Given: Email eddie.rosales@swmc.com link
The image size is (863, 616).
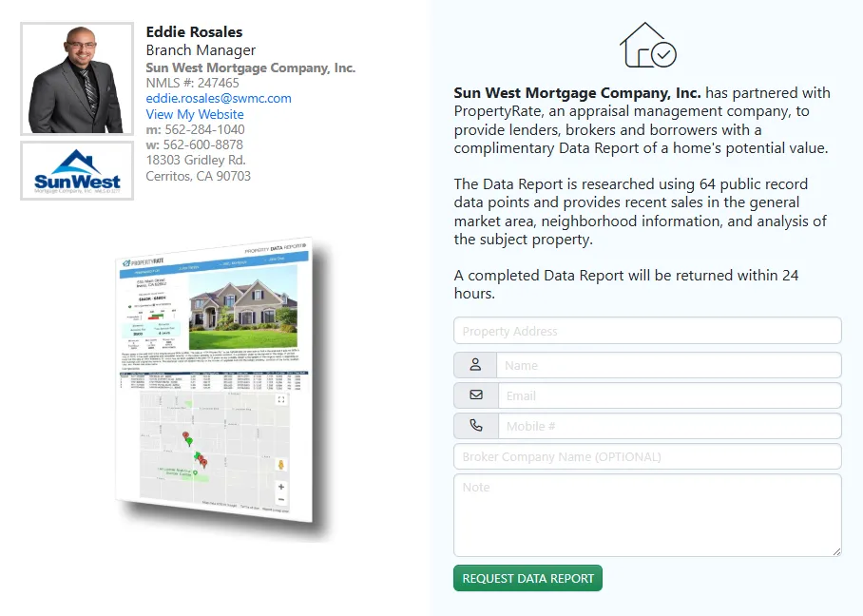Looking at the screenshot, I should click(219, 99).
